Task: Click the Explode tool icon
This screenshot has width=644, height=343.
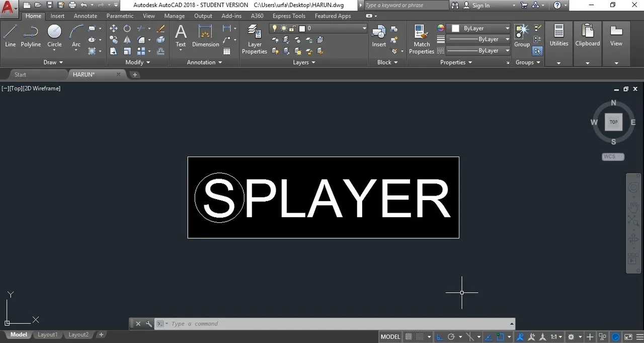Action: click(x=161, y=40)
